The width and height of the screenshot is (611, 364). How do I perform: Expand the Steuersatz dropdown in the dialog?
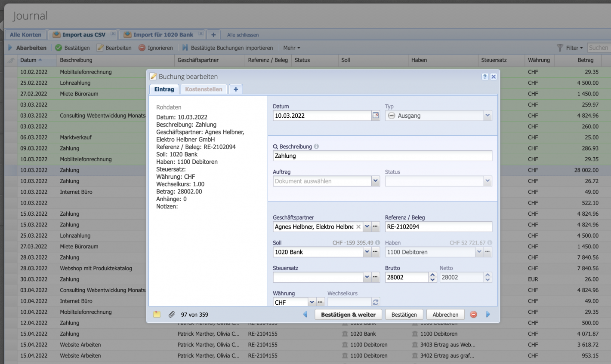[x=367, y=277]
